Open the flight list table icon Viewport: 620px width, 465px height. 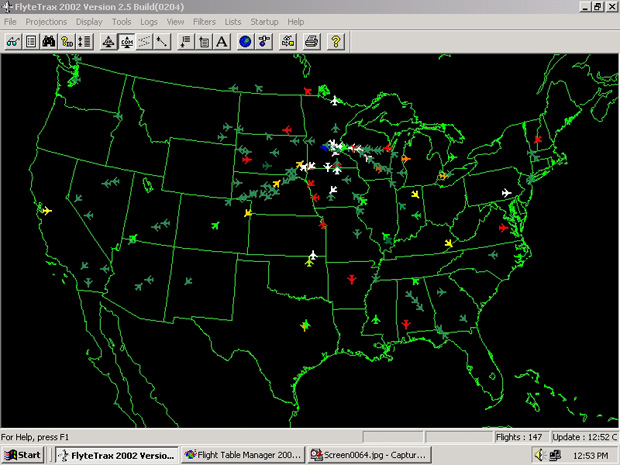pyautogui.click(x=31, y=41)
